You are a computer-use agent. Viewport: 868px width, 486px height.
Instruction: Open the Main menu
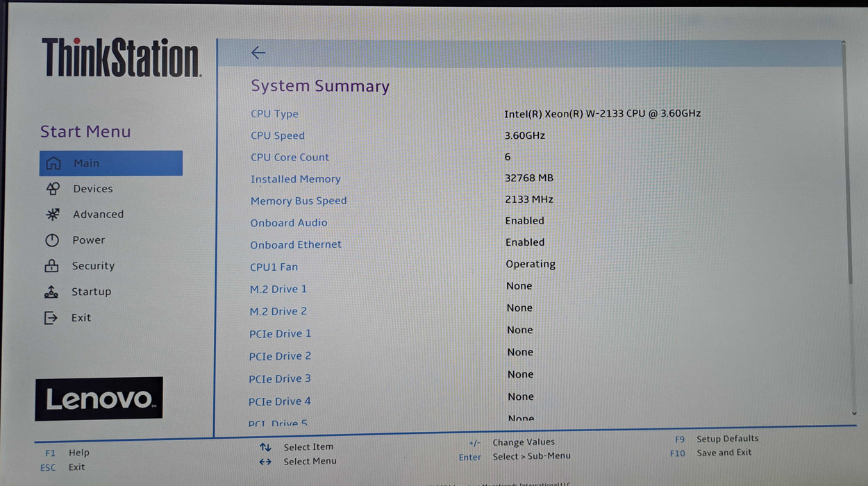(111, 163)
